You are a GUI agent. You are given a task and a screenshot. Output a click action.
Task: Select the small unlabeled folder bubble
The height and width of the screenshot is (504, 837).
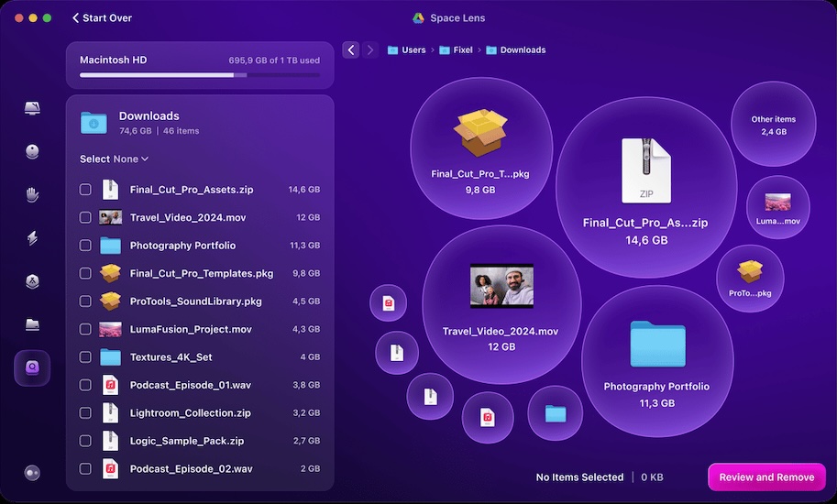pyautogui.click(x=556, y=412)
